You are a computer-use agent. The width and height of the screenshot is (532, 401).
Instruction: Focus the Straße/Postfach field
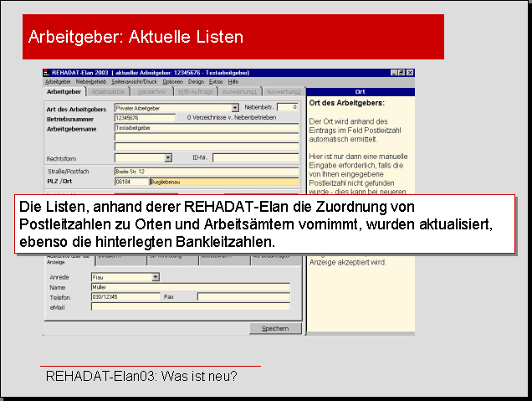205,171
